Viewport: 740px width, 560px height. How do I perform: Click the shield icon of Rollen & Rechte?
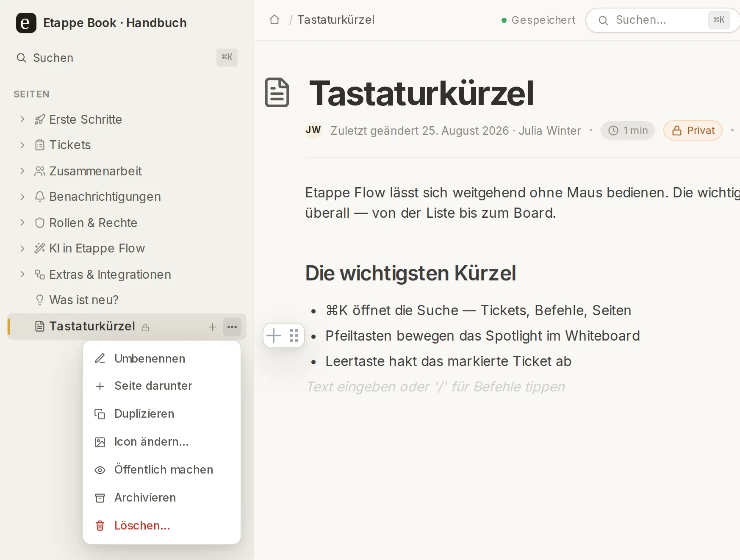39,223
